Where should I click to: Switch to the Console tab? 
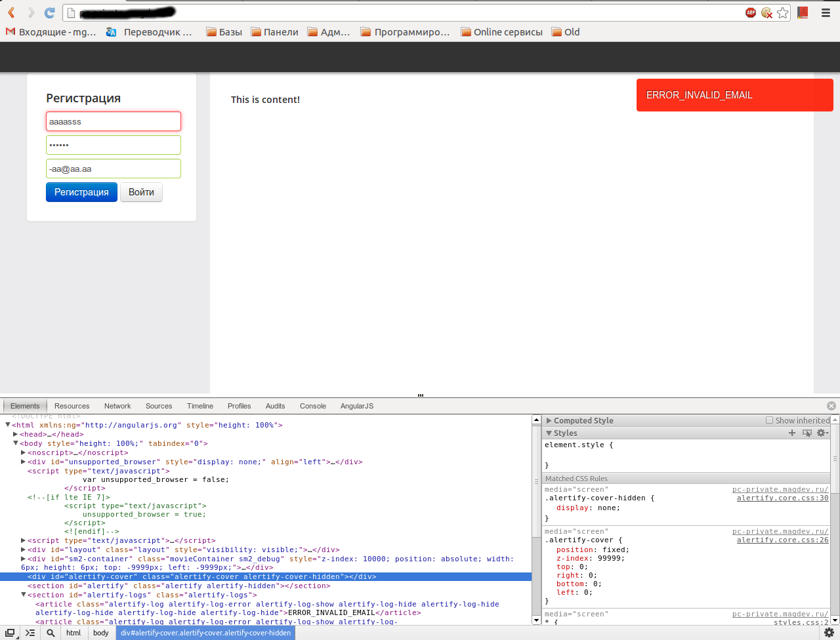pyautogui.click(x=313, y=406)
